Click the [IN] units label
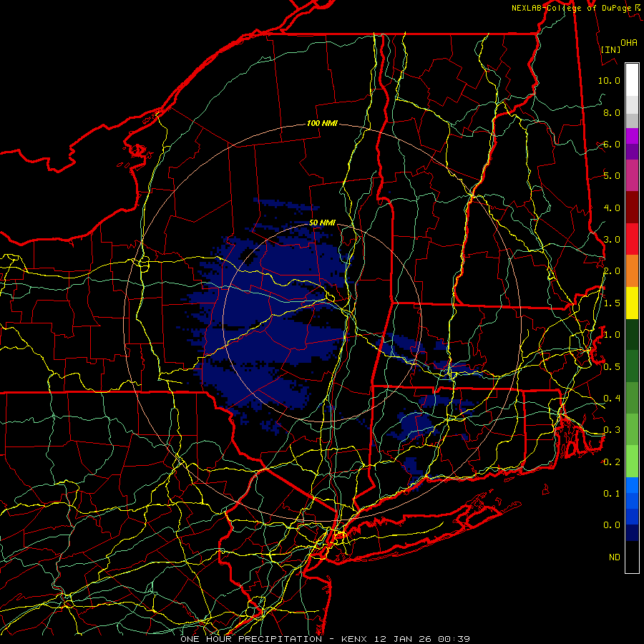644x644 pixels. 610,49
